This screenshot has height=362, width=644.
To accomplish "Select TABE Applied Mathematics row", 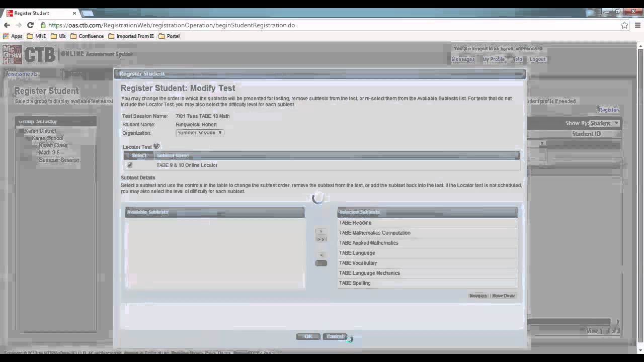I will click(427, 243).
